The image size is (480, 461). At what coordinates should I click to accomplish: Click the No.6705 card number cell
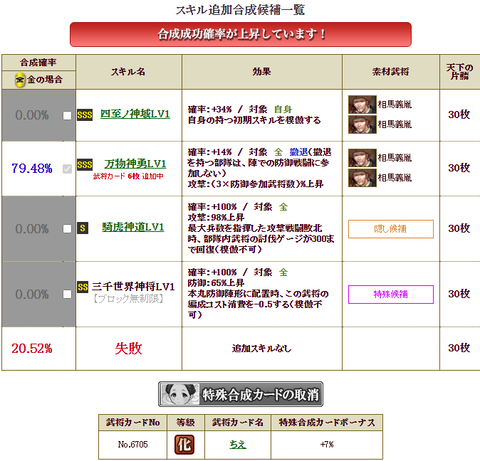click(133, 445)
